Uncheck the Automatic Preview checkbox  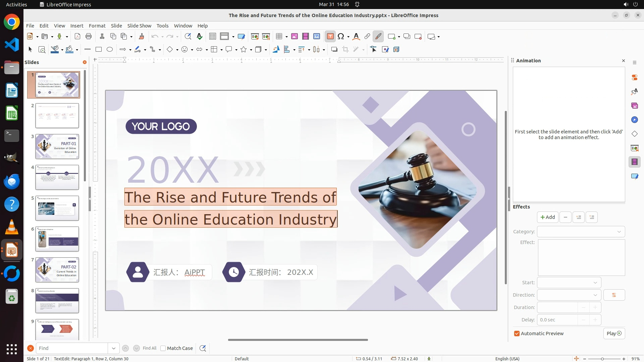coord(517,334)
